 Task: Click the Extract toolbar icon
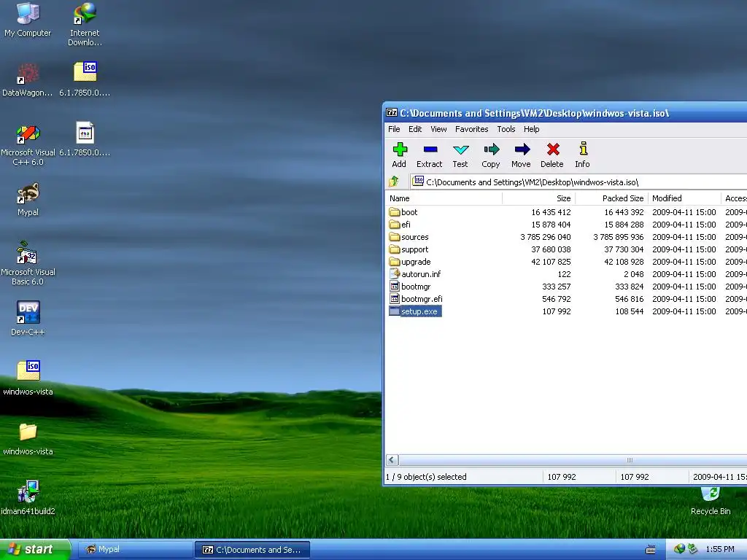[429, 155]
